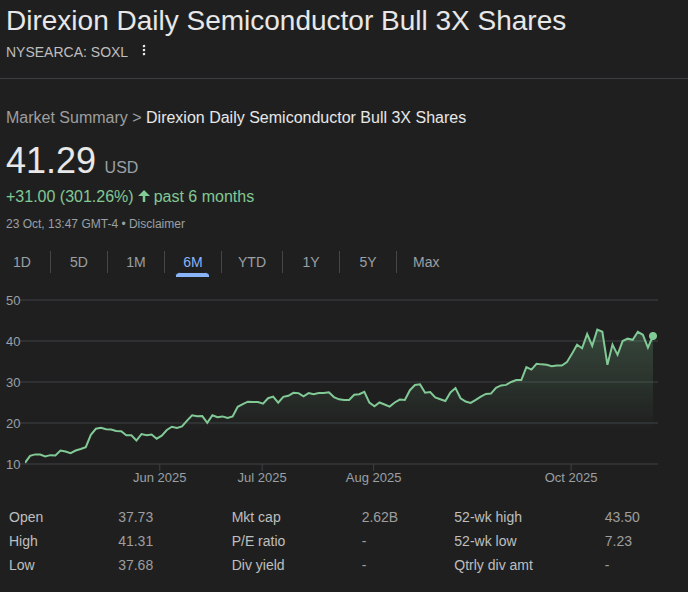Click the Qtrly div amt label
Viewport: 688px width, 592px height.
click(494, 565)
